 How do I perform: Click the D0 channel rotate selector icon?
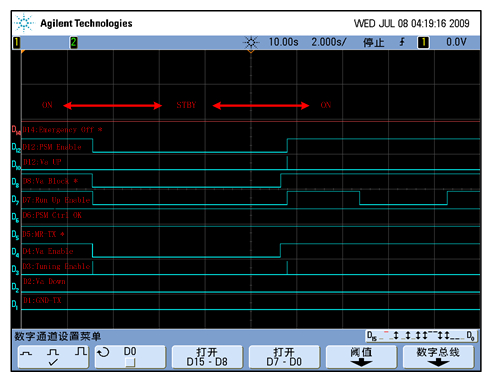103,352
